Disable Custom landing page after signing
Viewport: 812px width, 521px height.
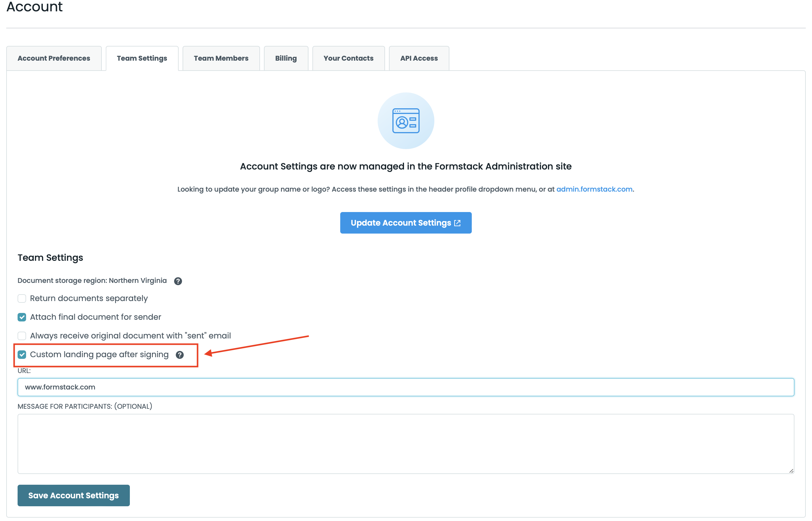click(22, 355)
